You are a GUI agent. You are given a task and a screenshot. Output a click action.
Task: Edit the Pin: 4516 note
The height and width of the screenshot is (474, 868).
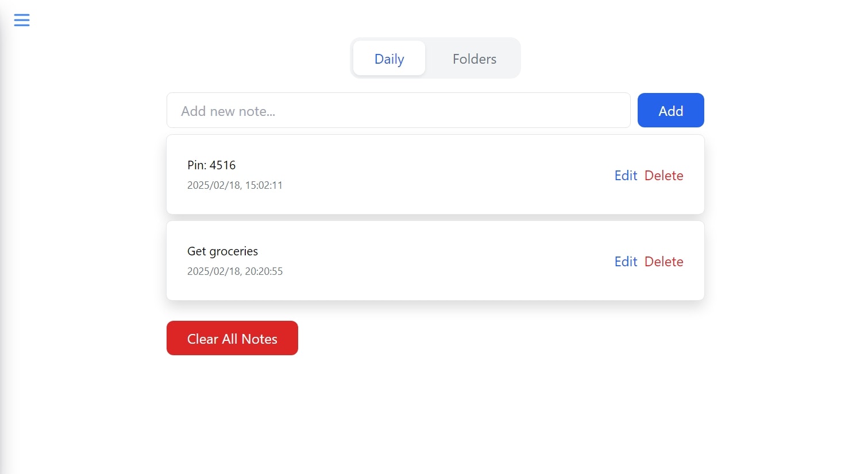click(x=626, y=176)
